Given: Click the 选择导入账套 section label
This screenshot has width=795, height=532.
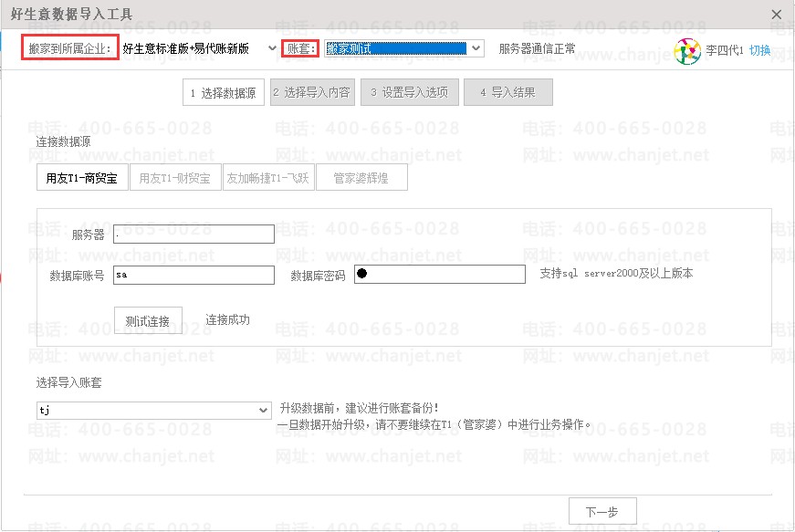Looking at the screenshot, I should pyautogui.click(x=69, y=382).
